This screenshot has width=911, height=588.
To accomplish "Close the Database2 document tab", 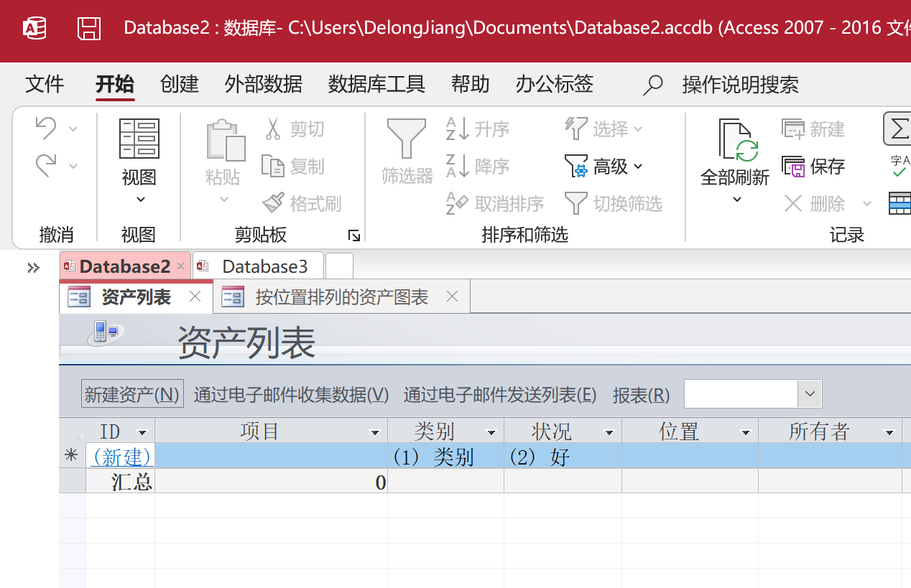I will (x=180, y=266).
